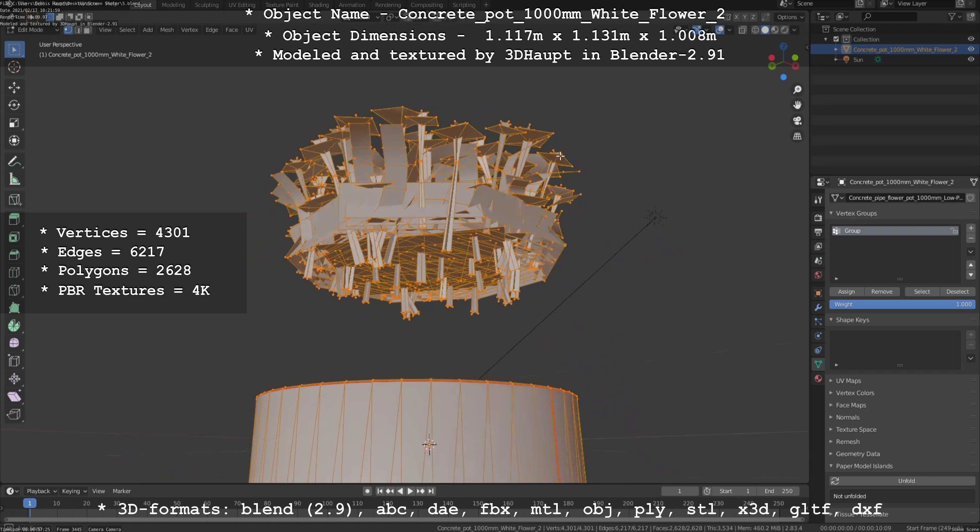Select the Bevel tool
This screenshot has width=980, height=532.
click(15, 255)
